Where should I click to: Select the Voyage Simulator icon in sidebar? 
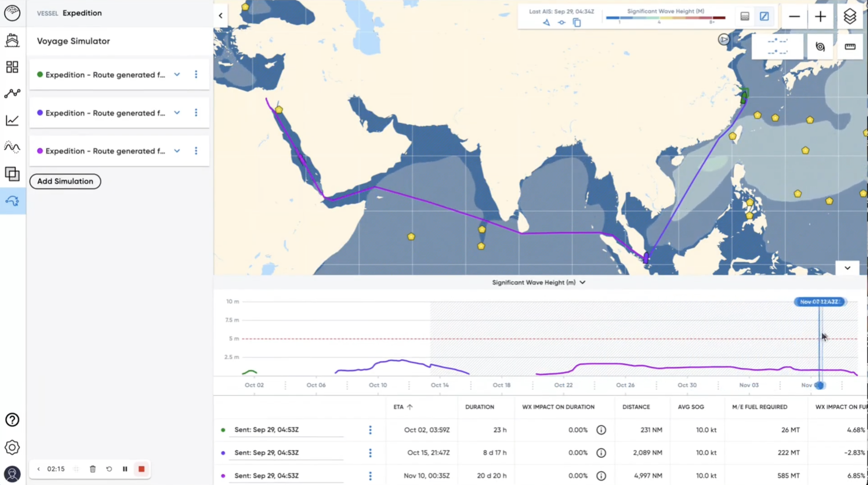tap(12, 201)
